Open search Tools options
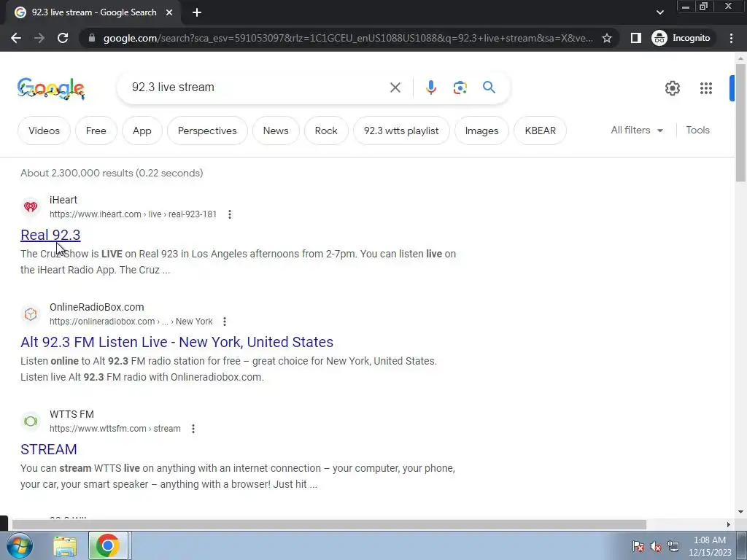 pos(697,130)
